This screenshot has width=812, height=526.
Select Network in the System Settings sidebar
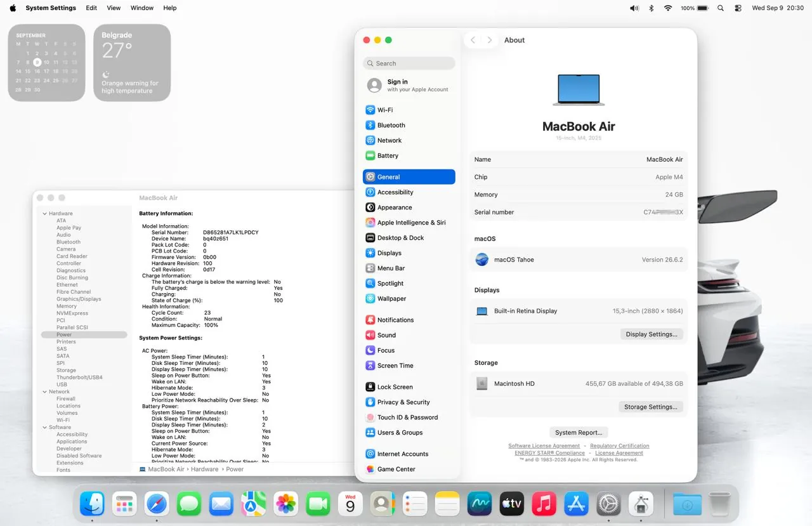click(409, 140)
